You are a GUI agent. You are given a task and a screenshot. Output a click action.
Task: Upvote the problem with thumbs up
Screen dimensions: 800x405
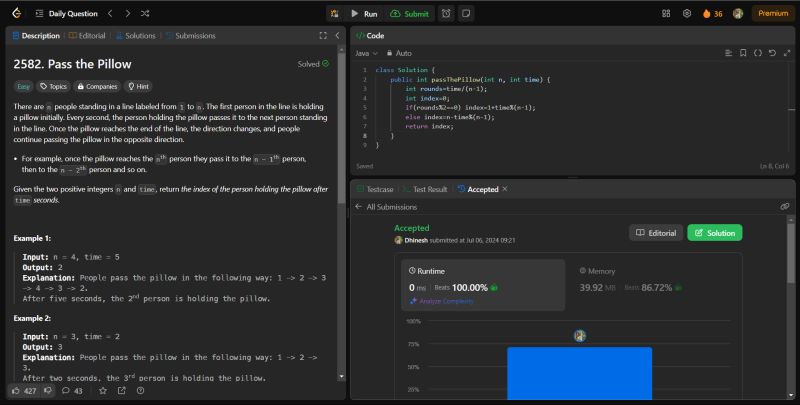point(15,390)
